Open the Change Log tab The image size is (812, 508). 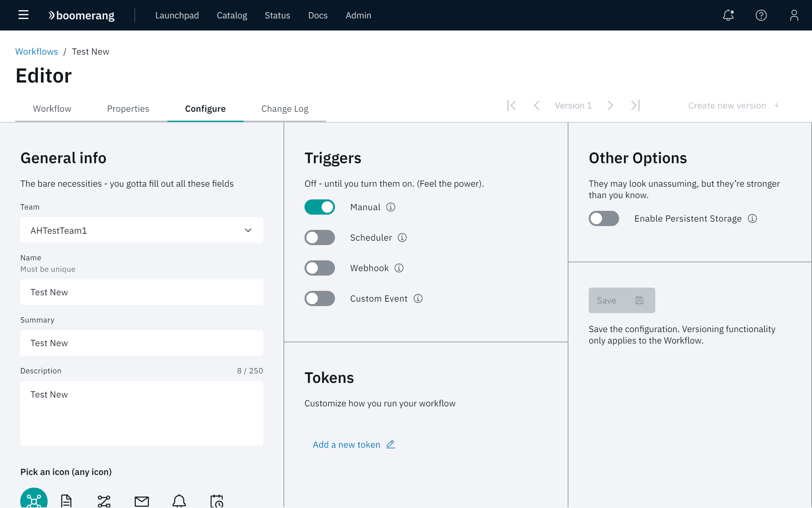pos(285,109)
